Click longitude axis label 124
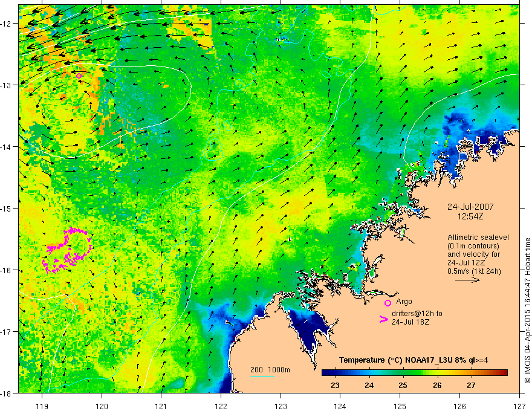 pyautogui.click(x=340, y=406)
